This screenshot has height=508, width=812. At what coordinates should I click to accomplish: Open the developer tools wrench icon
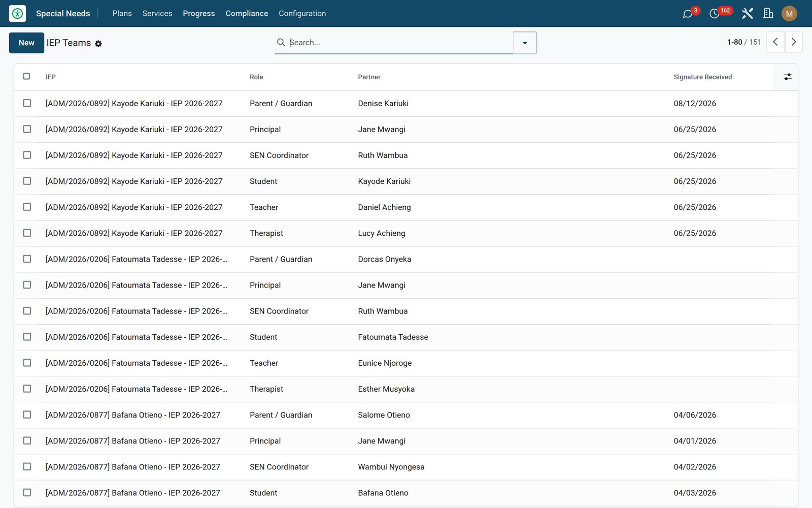(x=747, y=13)
